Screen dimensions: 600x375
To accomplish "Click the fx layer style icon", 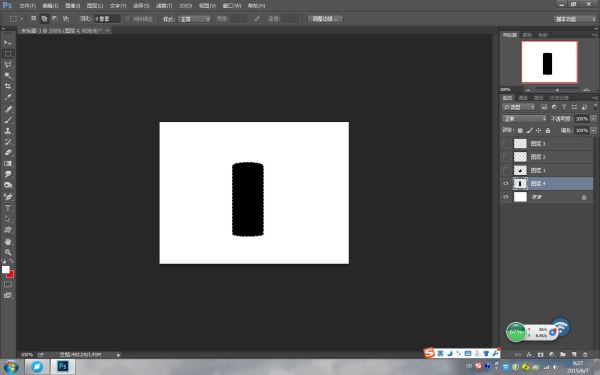I will [x=530, y=355].
